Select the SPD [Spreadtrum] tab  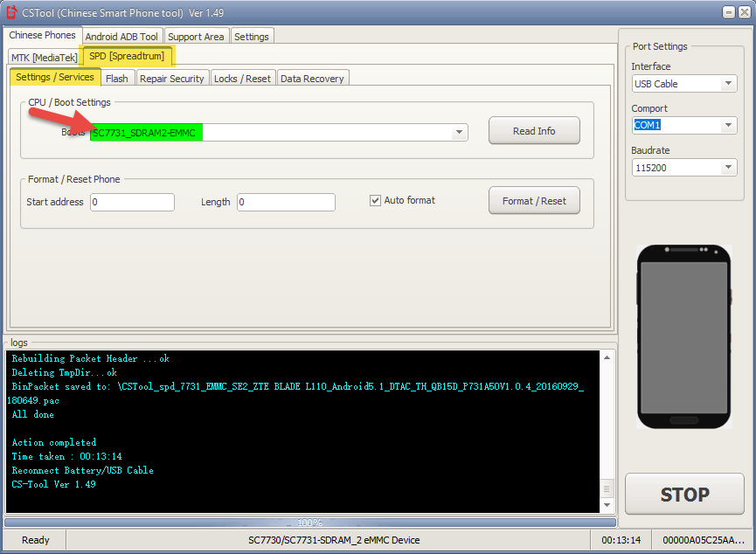pos(127,56)
